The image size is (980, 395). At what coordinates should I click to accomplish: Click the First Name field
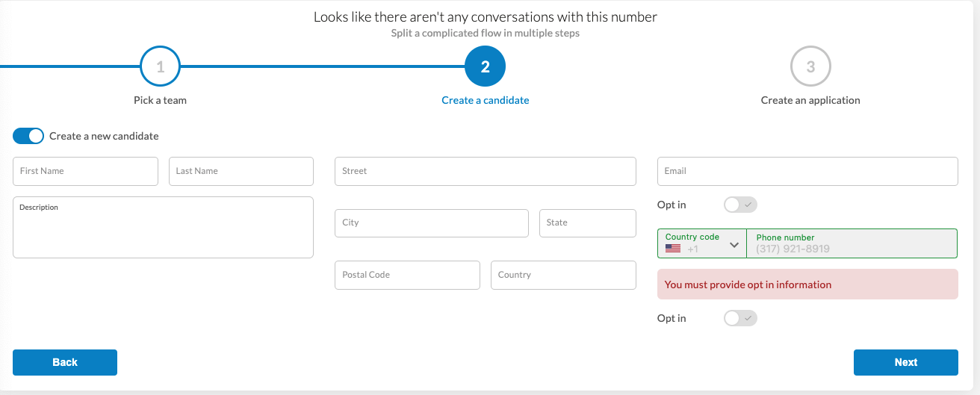pyautogui.click(x=85, y=171)
